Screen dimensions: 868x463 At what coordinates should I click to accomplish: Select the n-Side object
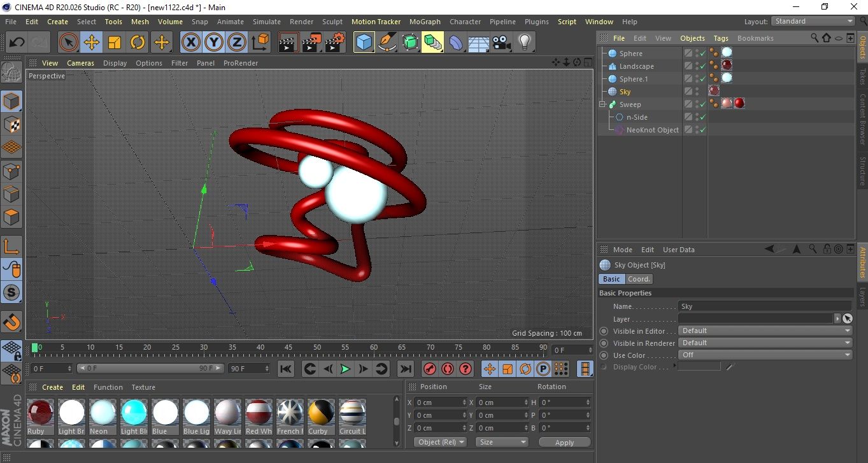coord(636,117)
